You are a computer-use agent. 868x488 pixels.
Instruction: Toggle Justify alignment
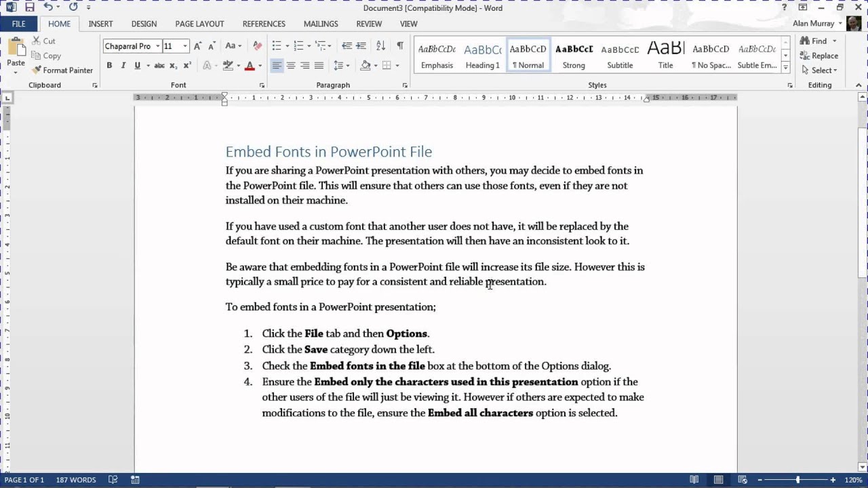(x=319, y=66)
